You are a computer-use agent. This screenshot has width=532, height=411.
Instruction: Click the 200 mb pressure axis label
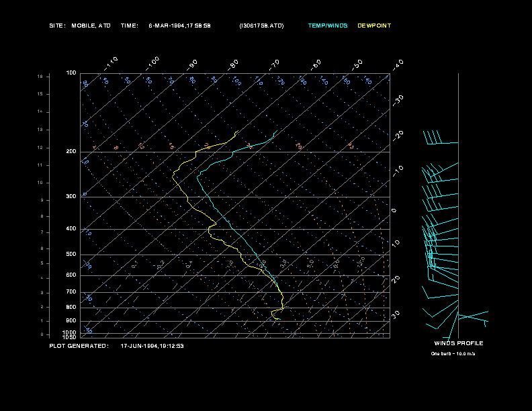pos(71,152)
